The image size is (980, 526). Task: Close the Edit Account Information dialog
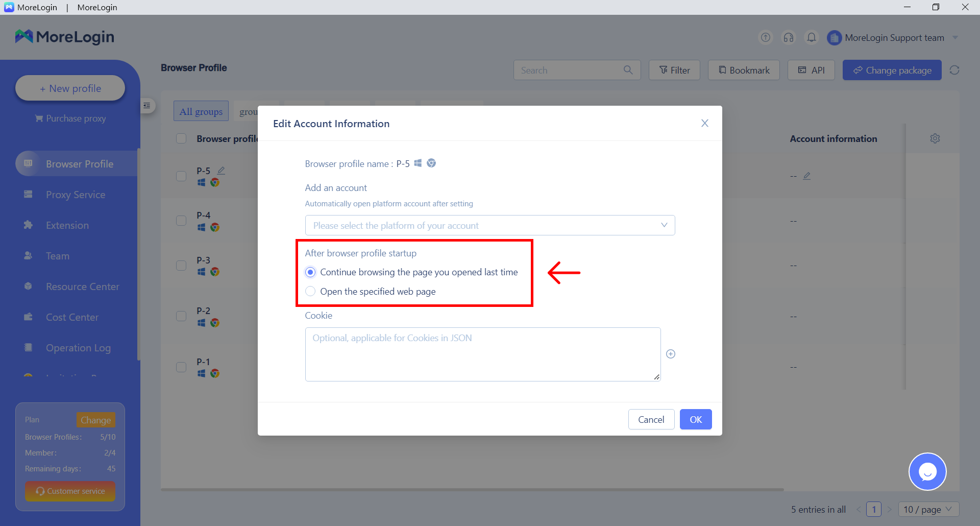(704, 123)
